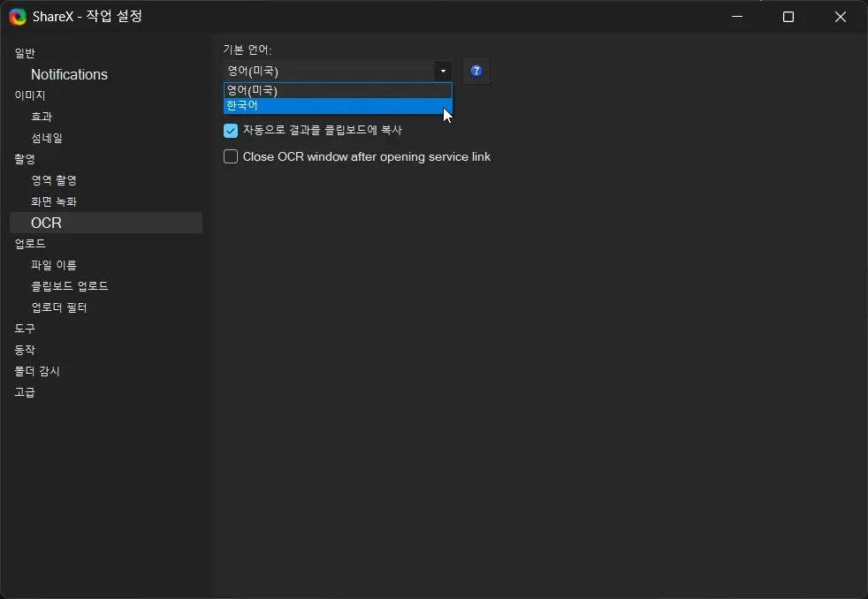Image resolution: width=868 pixels, height=599 pixels.
Task: Enable Close OCR window after opening service link
Action: [231, 156]
